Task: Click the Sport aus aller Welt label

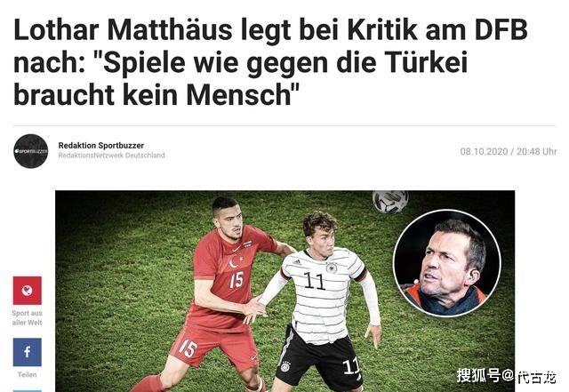Action: (28, 317)
